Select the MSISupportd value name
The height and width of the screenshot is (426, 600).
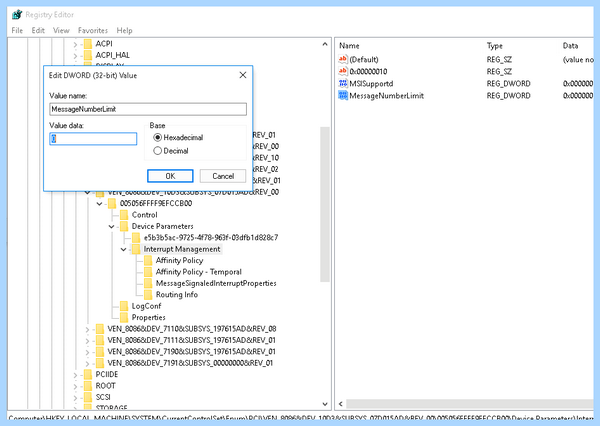[x=371, y=83]
